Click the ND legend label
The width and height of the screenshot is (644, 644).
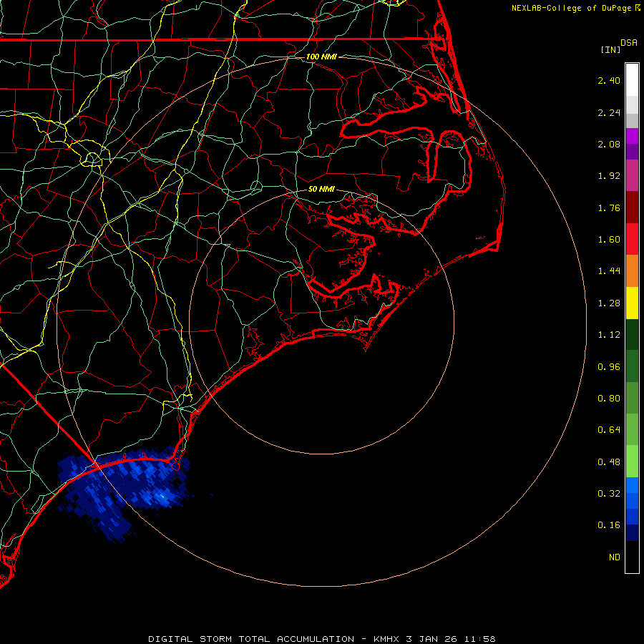point(615,557)
